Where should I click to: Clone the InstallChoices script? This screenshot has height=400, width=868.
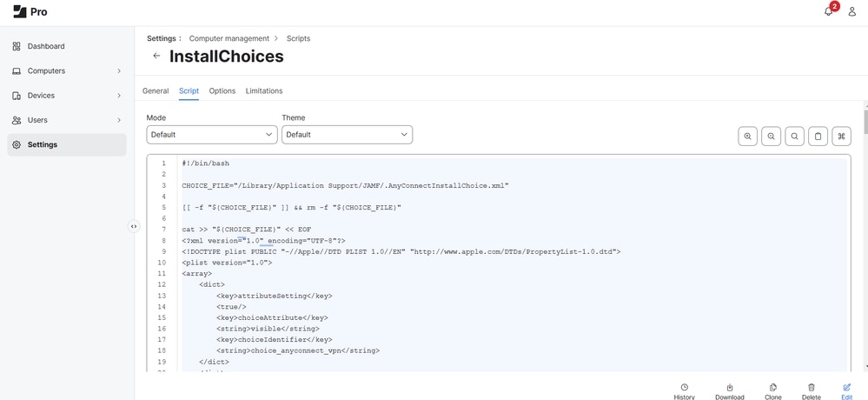coord(772,391)
